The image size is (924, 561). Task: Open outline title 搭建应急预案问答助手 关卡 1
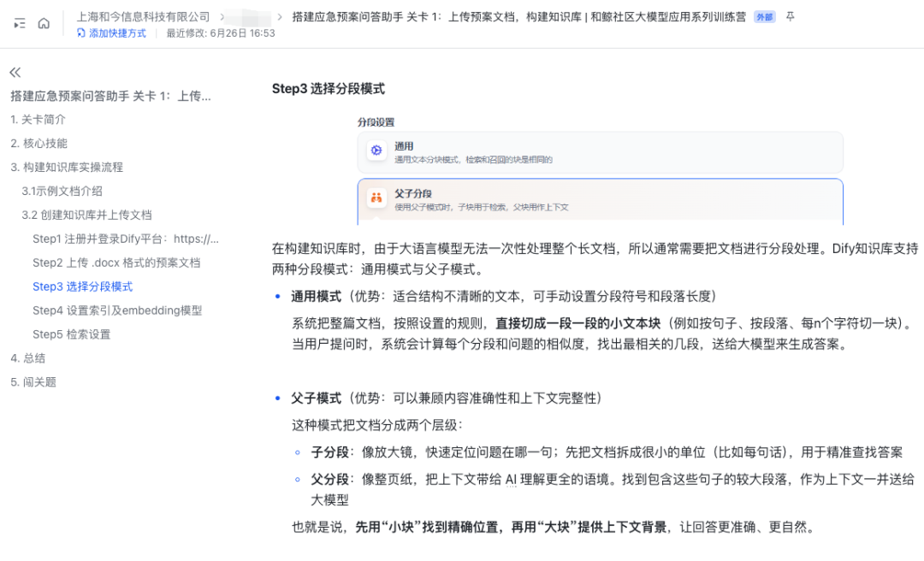[x=110, y=96]
